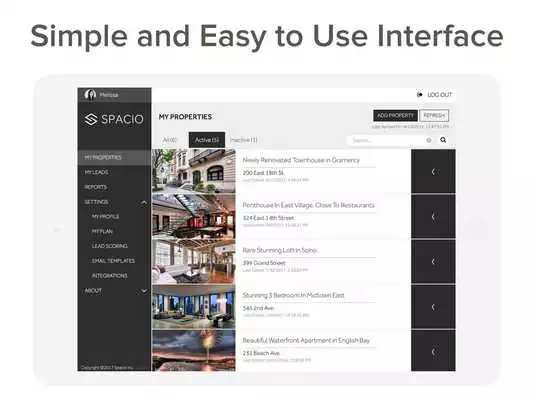Click the log out icon
This screenshot has height=400, width=534.
click(x=420, y=95)
